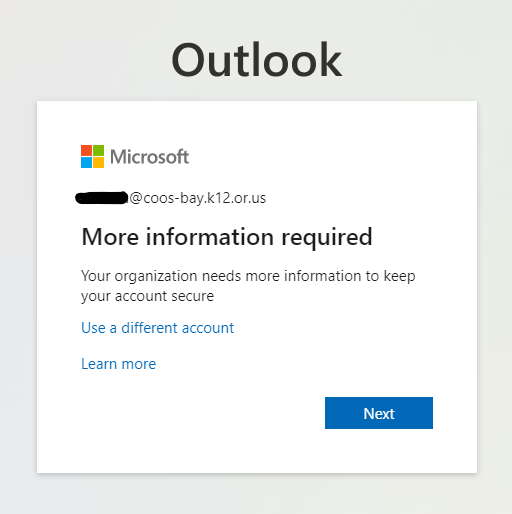Click the word 'information' in the bold heading
This screenshot has height=514, width=512.
click(x=210, y=237)
